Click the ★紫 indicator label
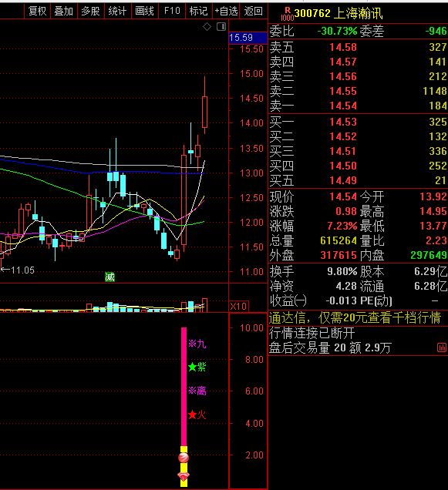The image size is (448, 490). 197,367
